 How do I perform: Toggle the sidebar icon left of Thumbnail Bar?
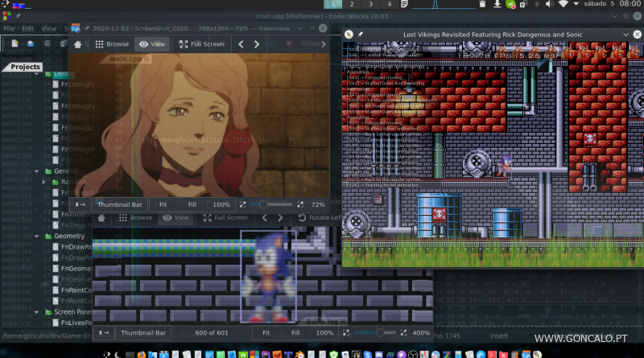tap(81, 205)
